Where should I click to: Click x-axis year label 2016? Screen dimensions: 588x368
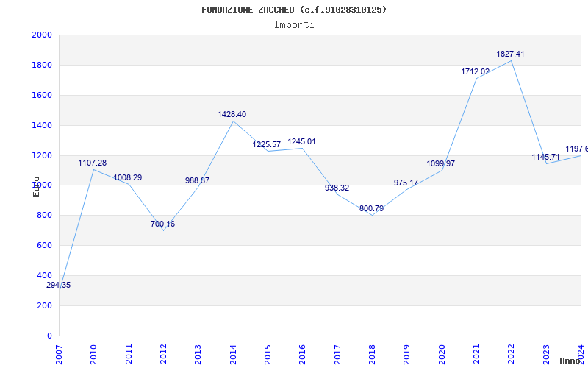click(303, 355)
